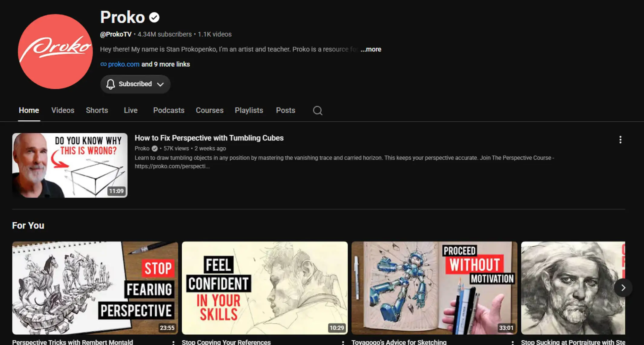This screenshot has height=345, width=644.
Task: Click the 'Proko' channel title heading
Action: (123, 17)
